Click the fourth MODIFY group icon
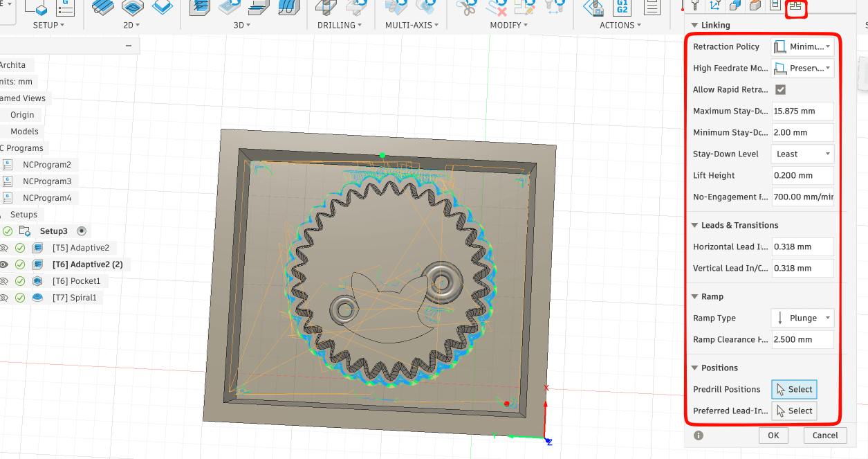 click(554, 7)
